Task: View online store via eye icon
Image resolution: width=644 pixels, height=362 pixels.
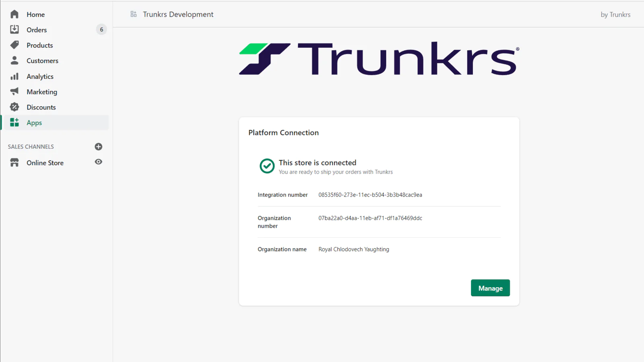Action: (x=99, y=162)
